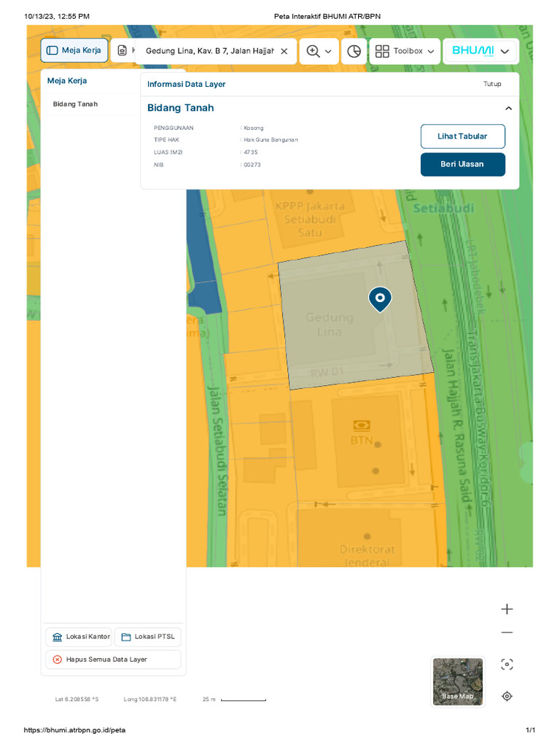
Task: Select Bidang Tanah in Meja Kerja list
Action: [x=75, y=104]
